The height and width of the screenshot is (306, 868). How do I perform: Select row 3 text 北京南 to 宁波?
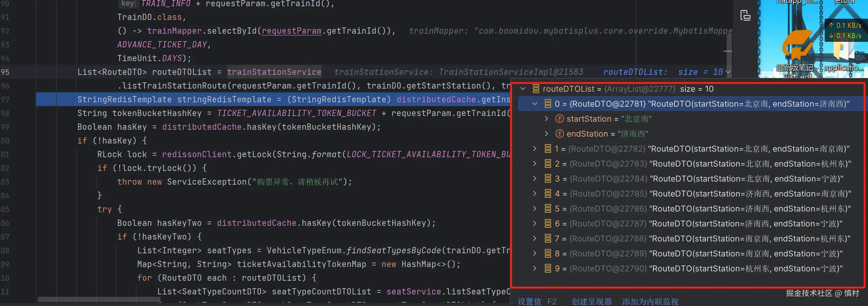tap(747, 179)
